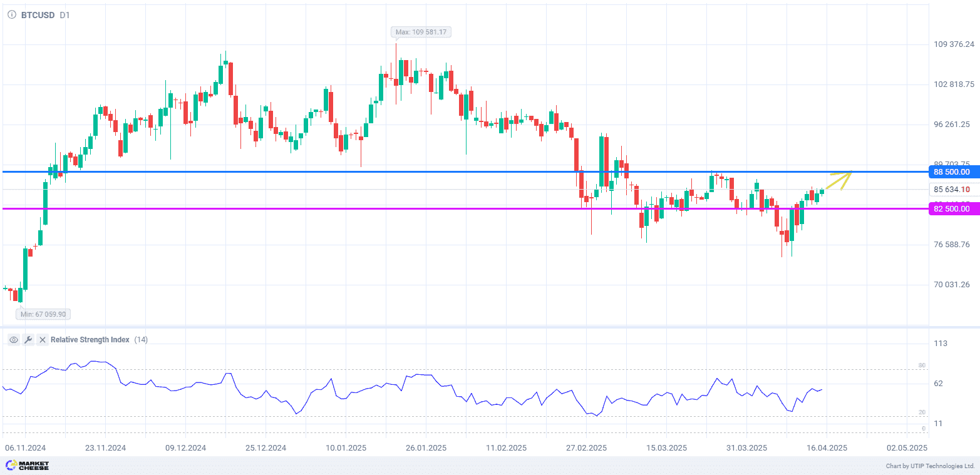Image resolution: width=980 pixels, height=475 pixels.
Task: Click the Max: 109 581.17 price marker
Action: (x=421, y=32)
